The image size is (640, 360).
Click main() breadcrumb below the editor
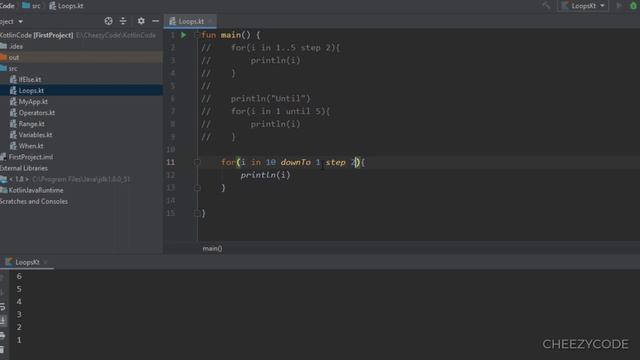point(212,248)
